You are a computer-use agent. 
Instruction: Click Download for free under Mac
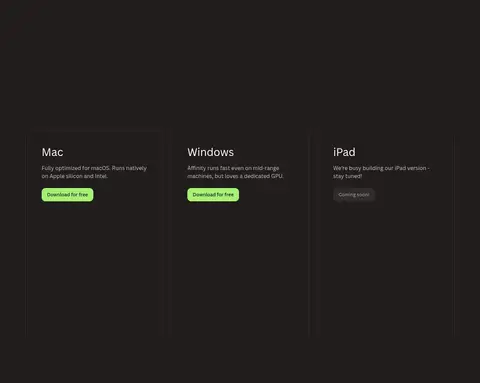pyautogui.click(x=67, y=195)
